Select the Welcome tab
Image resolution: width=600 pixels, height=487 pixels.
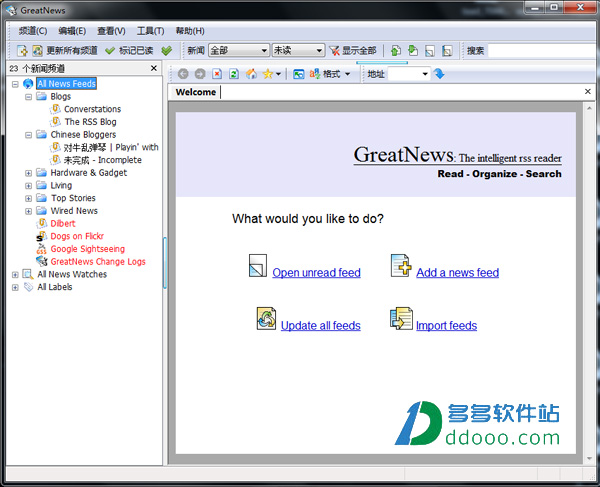tap(196, 92)
